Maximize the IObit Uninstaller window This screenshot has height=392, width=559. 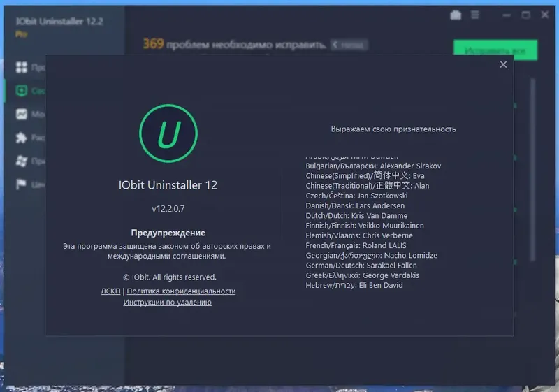click(x=526, y=15)
